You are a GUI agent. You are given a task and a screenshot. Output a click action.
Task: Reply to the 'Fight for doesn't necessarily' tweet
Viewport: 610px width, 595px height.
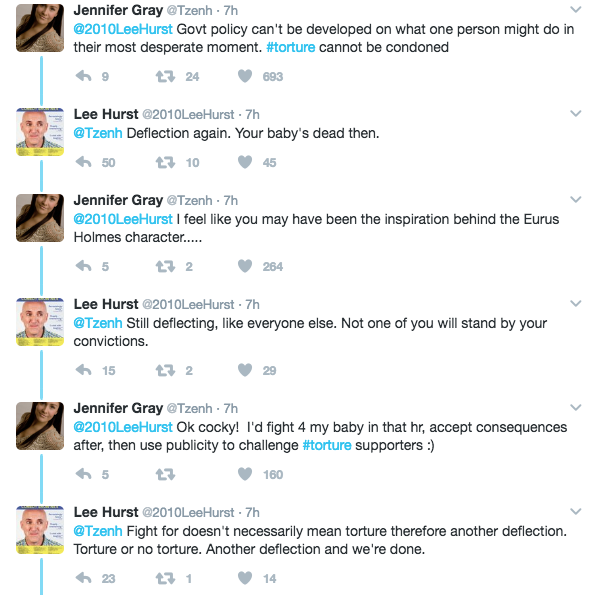coord(83,578)
